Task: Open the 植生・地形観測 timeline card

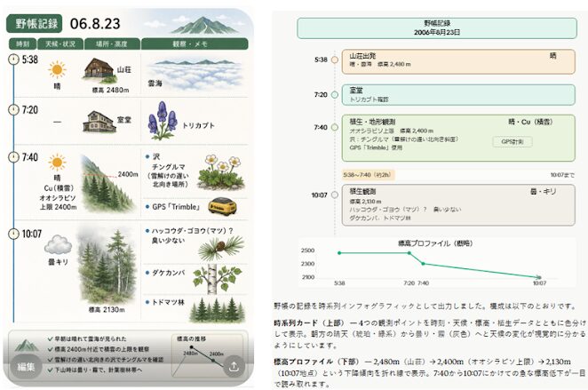Action: coord(458,138)
